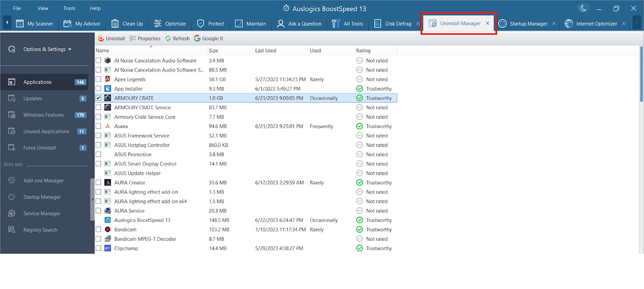Open Add-ons Manager link in sidebar
Viewport: 644px width, 289px height.
coord(43,181)
